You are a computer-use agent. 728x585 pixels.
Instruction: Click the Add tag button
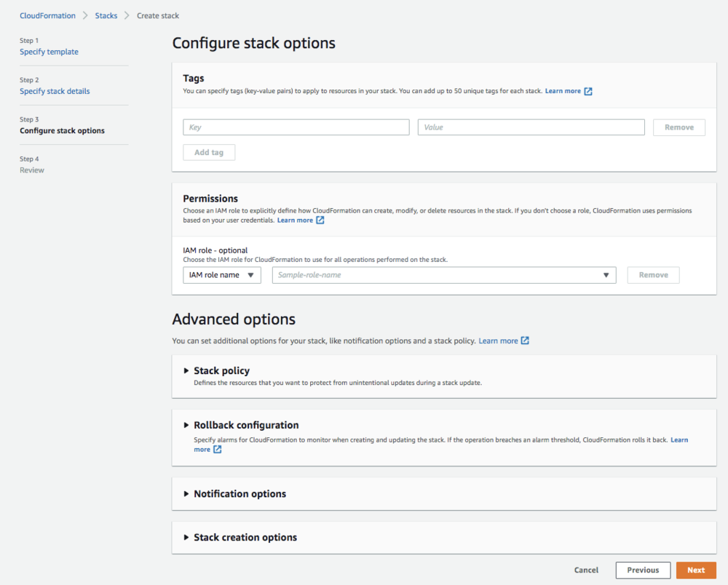pos(209,152)
